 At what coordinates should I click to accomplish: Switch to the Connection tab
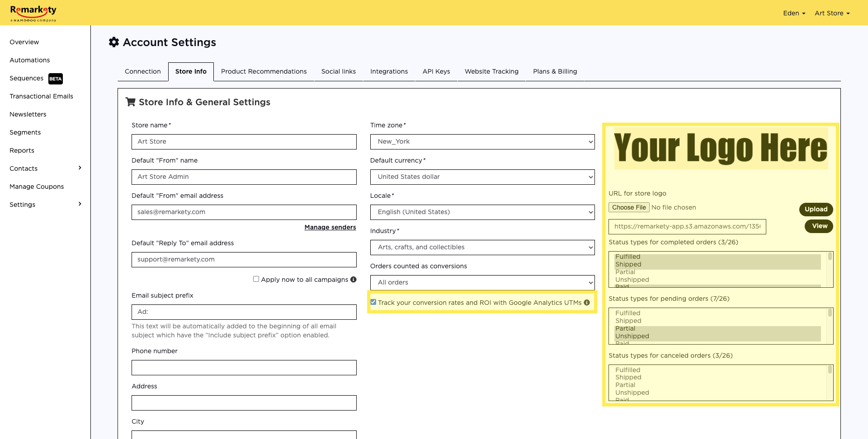(143, 71)
